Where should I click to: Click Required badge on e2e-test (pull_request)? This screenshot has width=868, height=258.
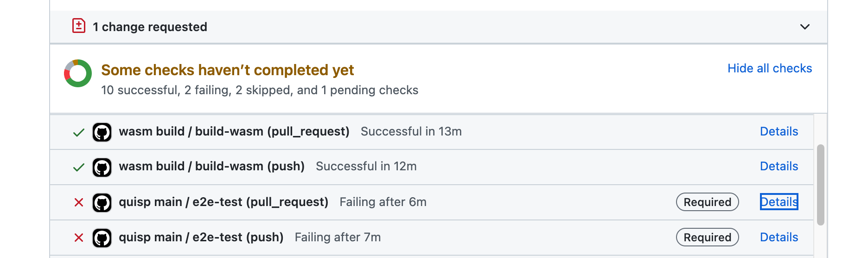708,202
